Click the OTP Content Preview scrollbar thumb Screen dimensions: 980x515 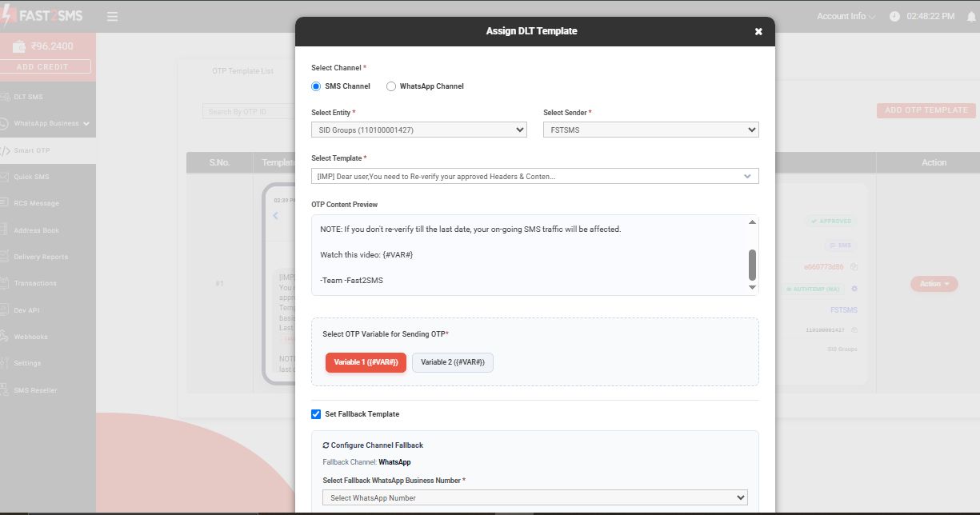(752, 264)
